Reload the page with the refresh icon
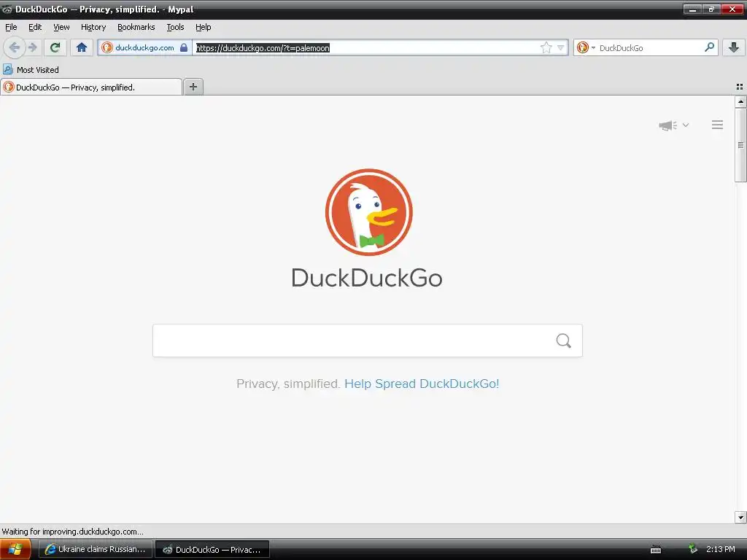The image size is (747, 560). click(55, 47)
